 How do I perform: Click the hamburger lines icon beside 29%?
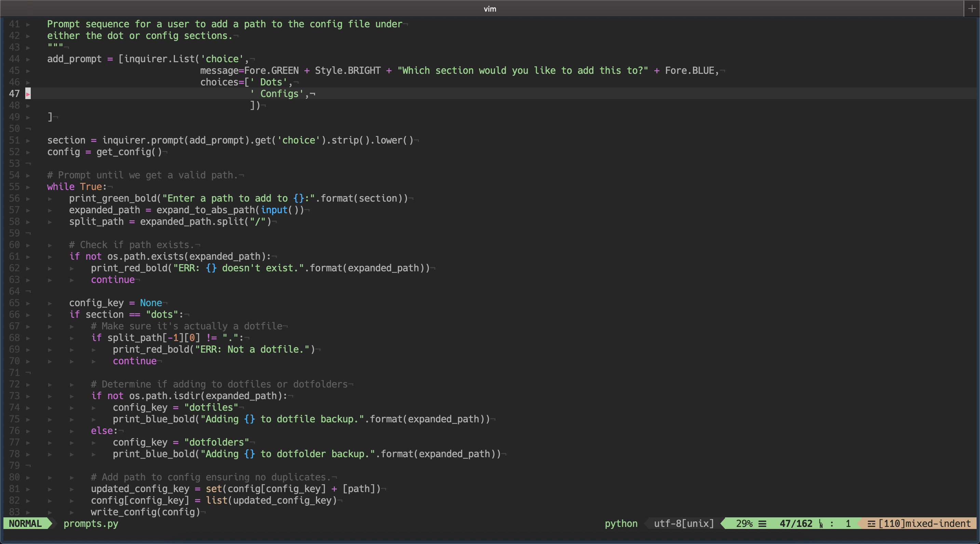(762, 524)
